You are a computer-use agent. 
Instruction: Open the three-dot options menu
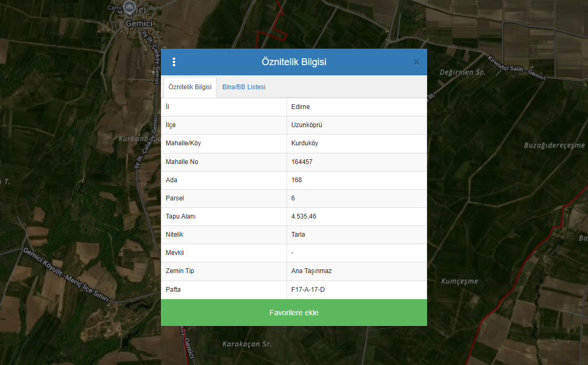[x=174, y=62]
